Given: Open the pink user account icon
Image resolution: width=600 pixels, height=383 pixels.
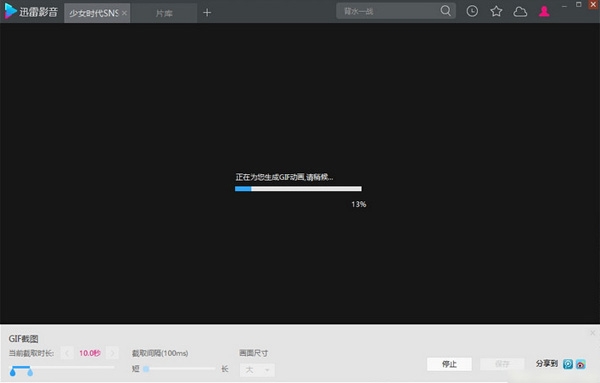Looking at the screenshot, I should click(544, 11).
